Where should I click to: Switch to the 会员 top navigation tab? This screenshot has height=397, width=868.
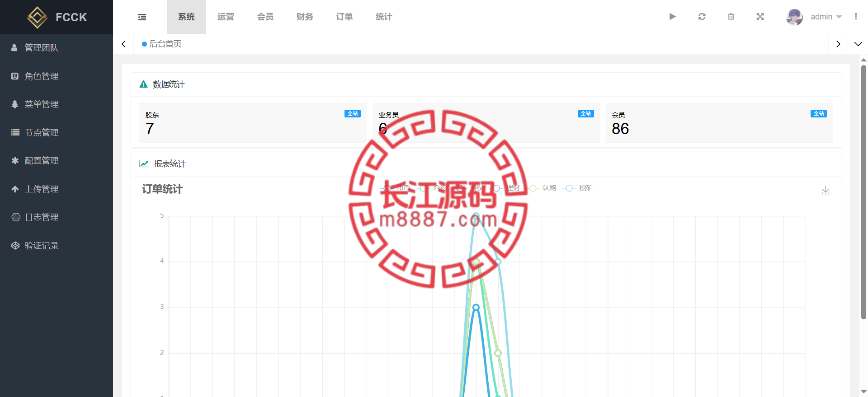[x=265, y=17]
